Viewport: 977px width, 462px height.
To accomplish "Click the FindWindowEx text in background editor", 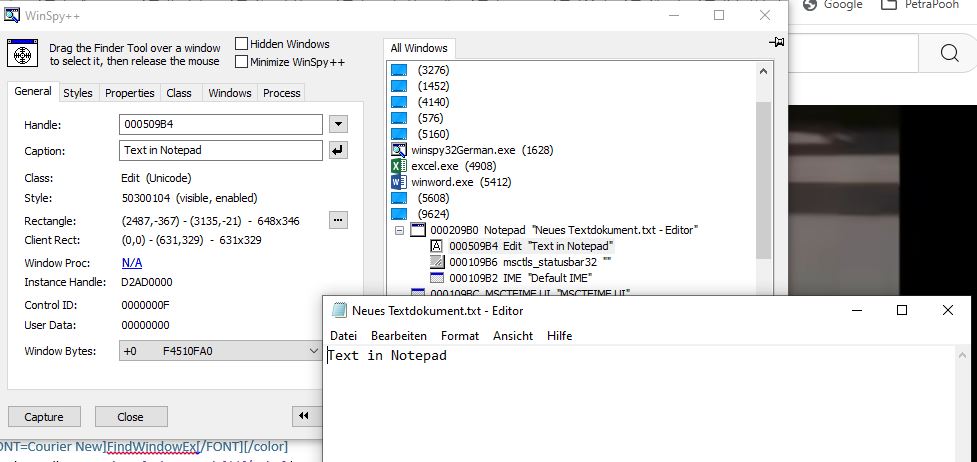I will pyautogui.click(x=153, y=446).
